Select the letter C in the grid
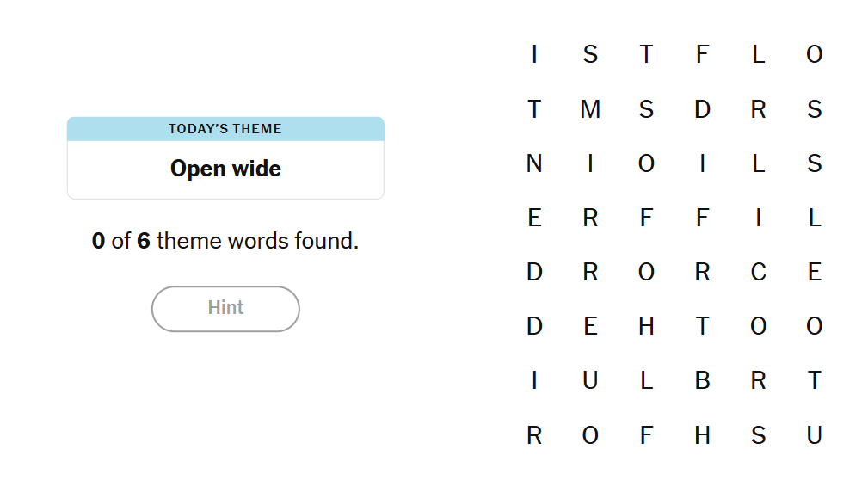868x499 pixels. 758,272
